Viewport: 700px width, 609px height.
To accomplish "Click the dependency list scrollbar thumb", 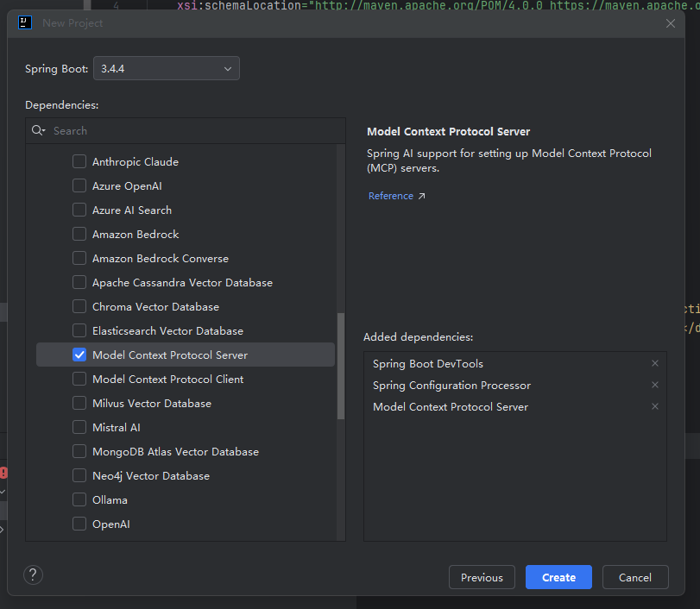I will tap(341, 366).
